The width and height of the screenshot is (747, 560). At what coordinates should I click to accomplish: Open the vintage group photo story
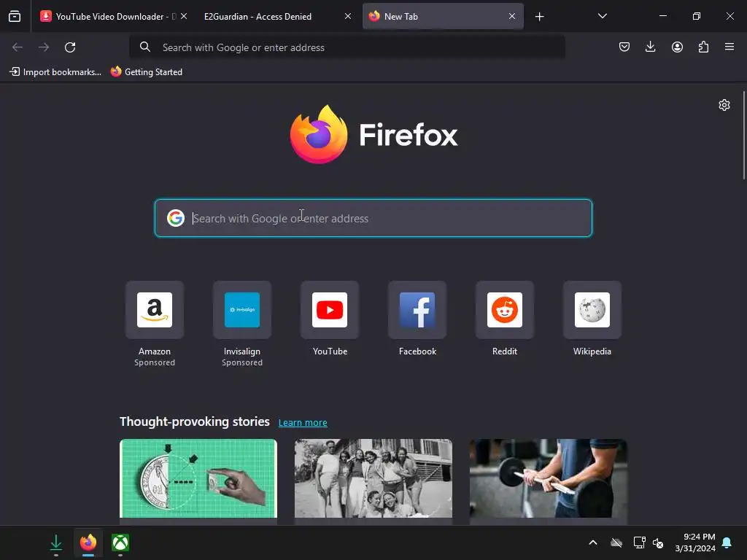pos(373,478)
